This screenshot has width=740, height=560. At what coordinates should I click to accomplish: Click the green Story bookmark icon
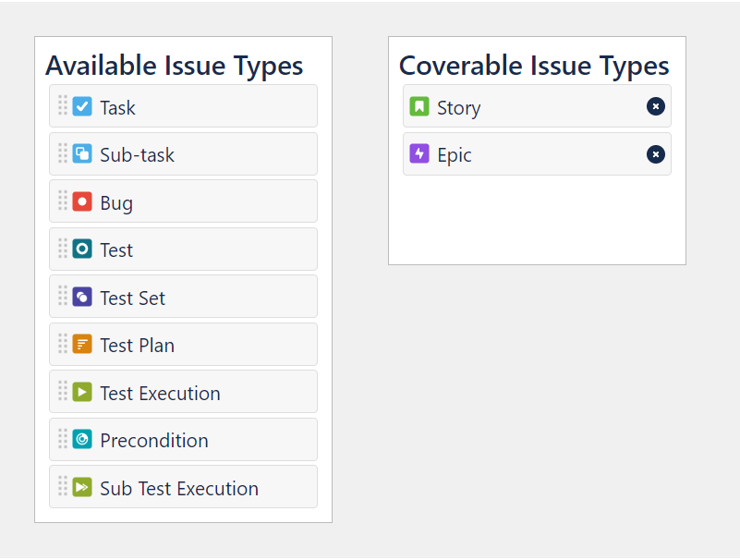pos(418,106)
